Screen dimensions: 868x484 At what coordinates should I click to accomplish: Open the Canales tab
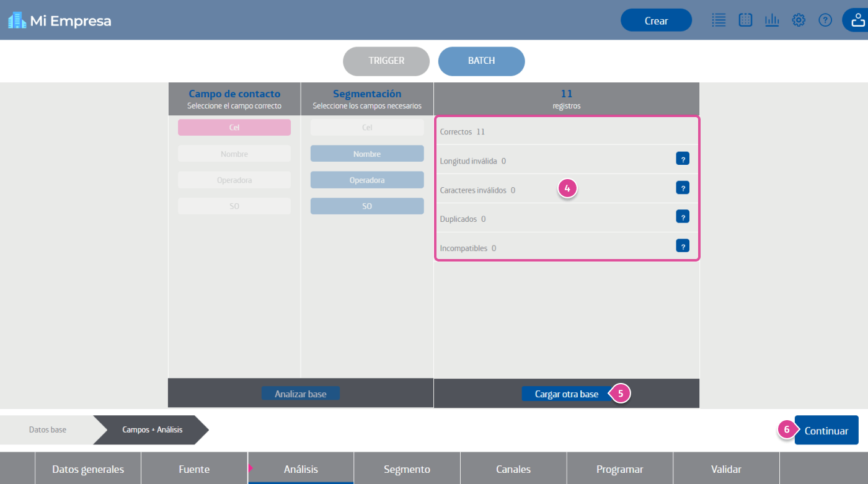coord(513,469)
